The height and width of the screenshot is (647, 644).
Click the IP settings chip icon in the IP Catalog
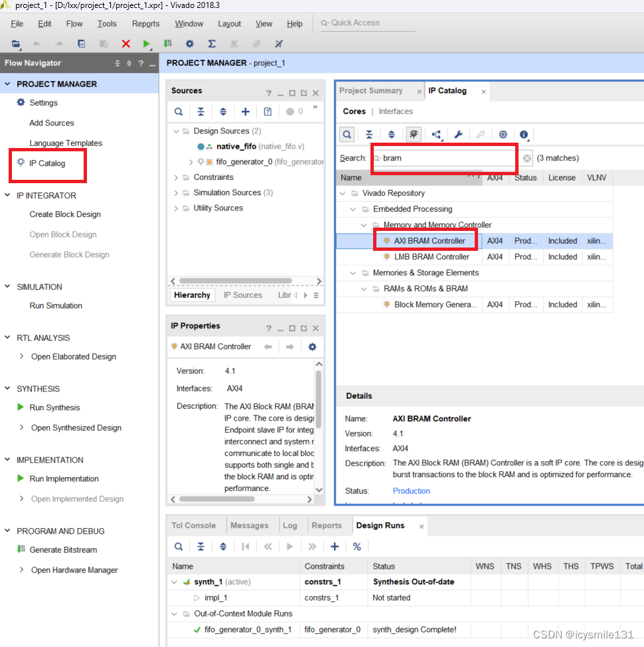[x=503, y=135]
